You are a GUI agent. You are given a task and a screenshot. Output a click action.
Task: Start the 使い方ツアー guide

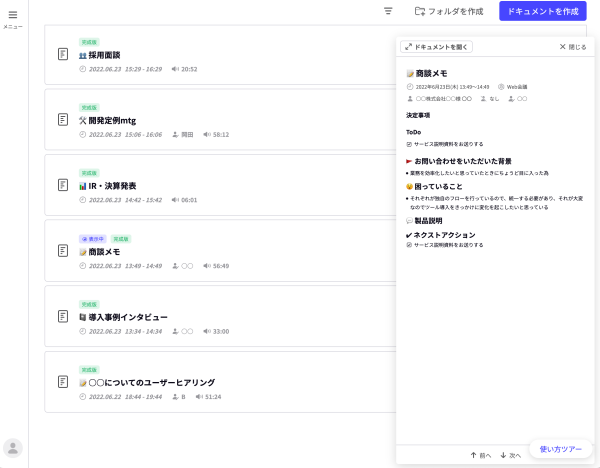tap(560, 449)
